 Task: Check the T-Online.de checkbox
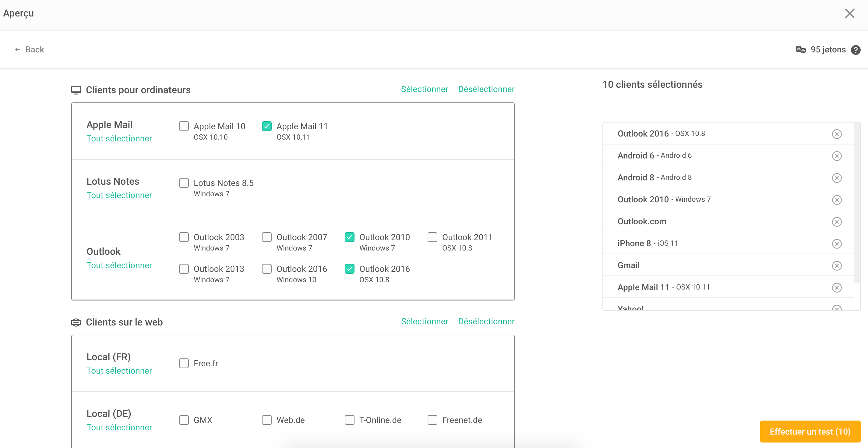349,420
